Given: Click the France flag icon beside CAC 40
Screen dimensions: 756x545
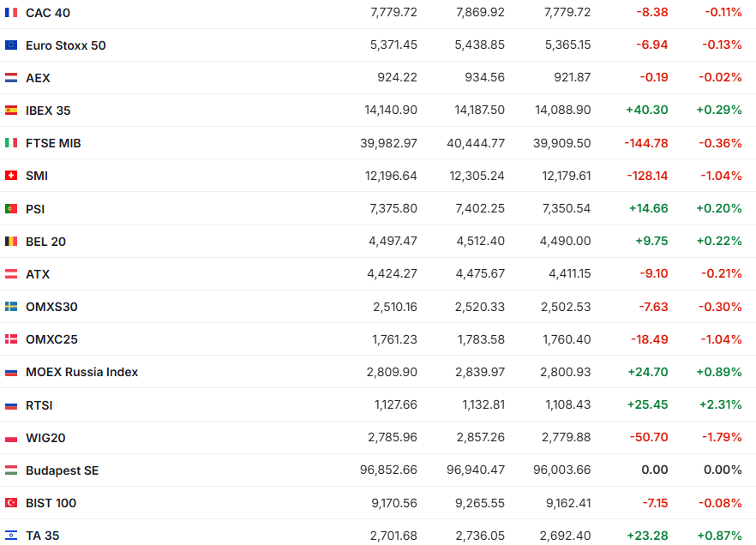Looking at the screenshot, I should [11, 13].
